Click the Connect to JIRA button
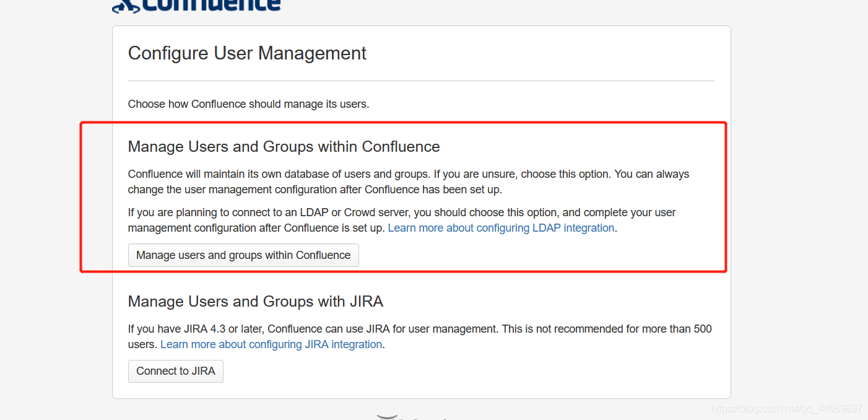868x420 pixels. point(176,371)
